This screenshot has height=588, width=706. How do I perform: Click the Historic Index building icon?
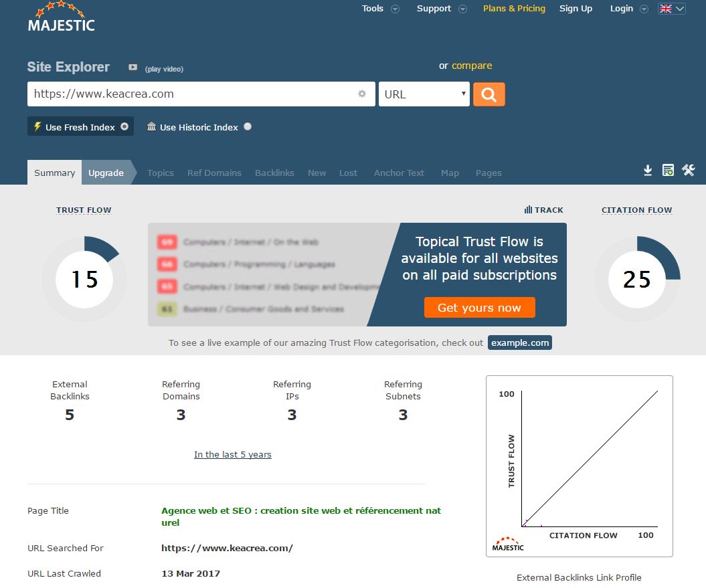point(151,126)
